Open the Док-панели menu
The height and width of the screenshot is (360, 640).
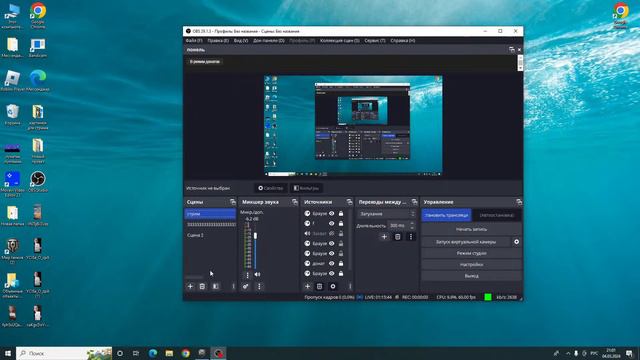click(269, 41)
